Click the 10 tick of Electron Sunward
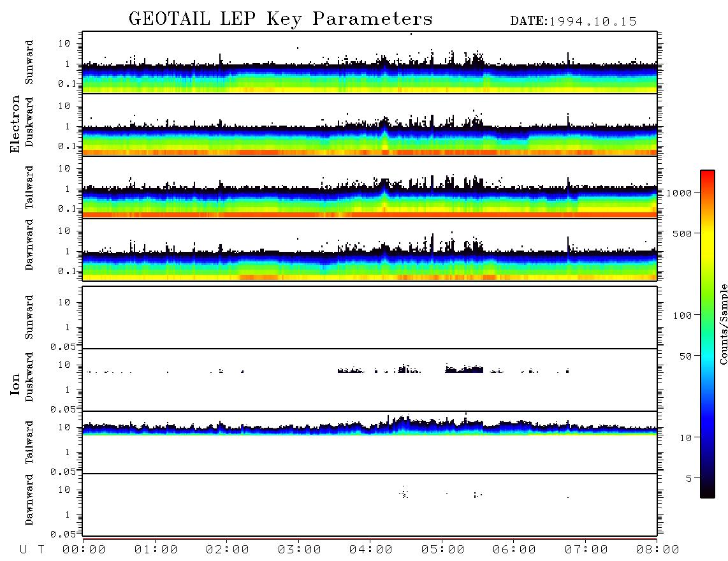This screenshot has height=561, width=728. click(64, 43)
